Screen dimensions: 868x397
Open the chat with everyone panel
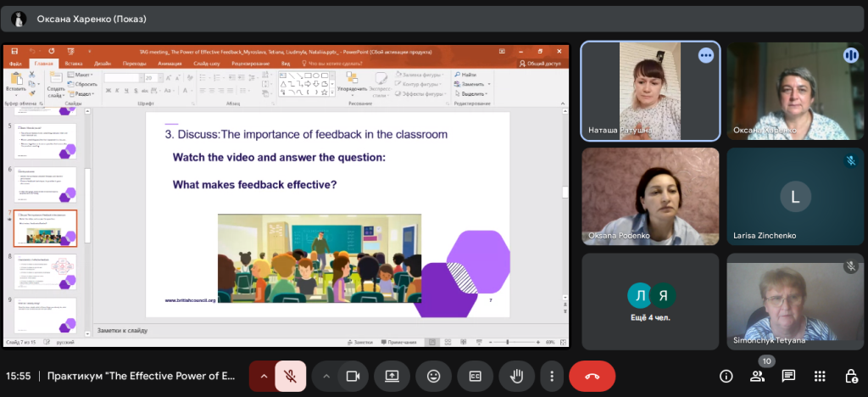788,376
